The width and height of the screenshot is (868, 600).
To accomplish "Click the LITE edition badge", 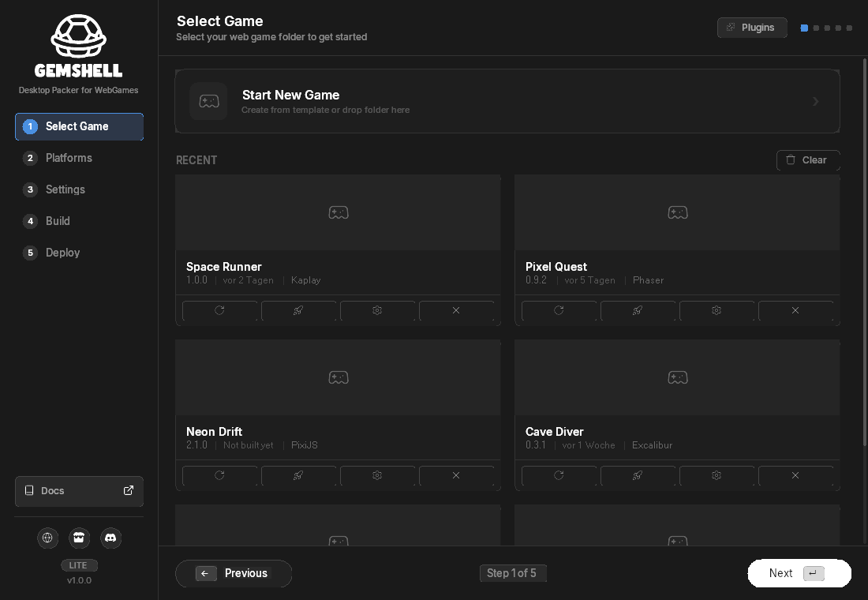I will [79, 565].
